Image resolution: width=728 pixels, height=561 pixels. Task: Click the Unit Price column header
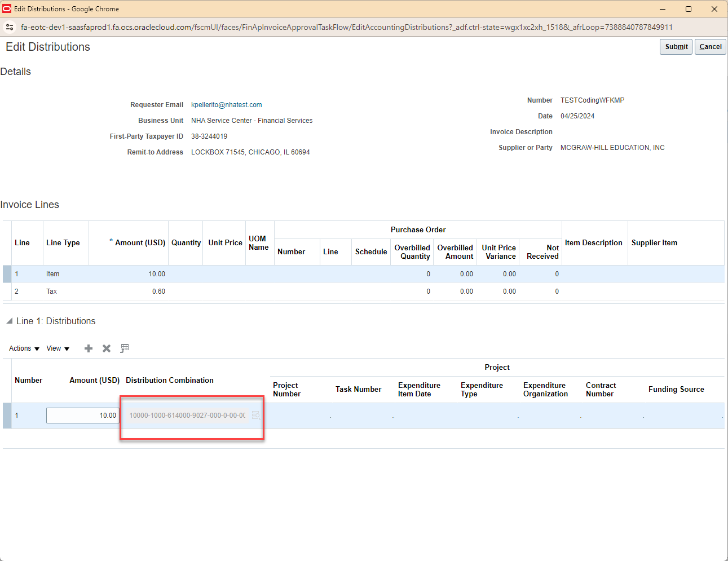pos(225,243)
